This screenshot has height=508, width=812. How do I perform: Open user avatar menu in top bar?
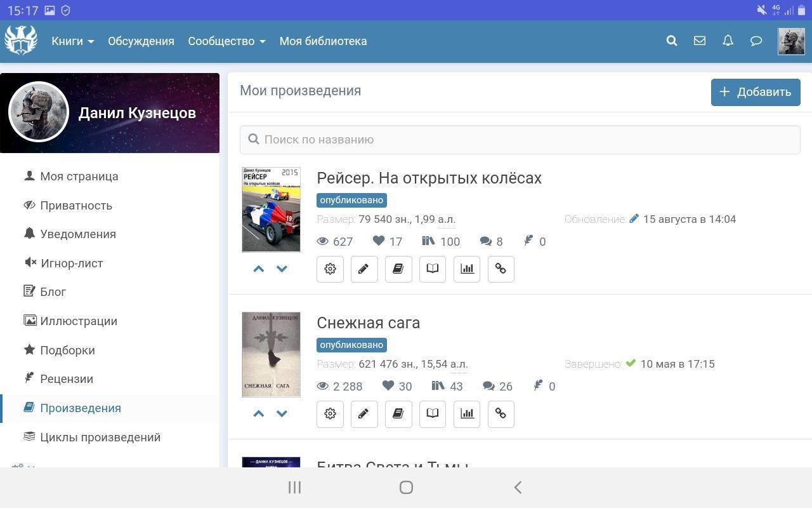click(791, 41)
